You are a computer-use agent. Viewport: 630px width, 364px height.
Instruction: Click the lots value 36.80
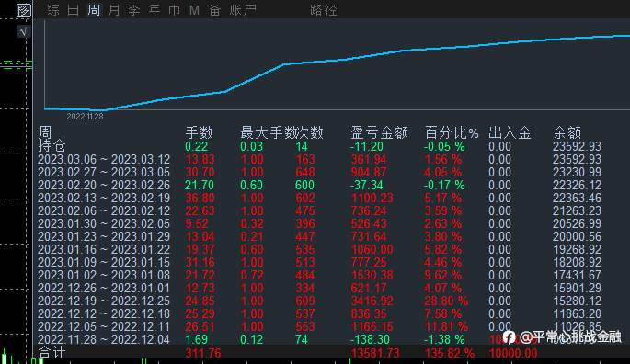click(x=200, y=198)
